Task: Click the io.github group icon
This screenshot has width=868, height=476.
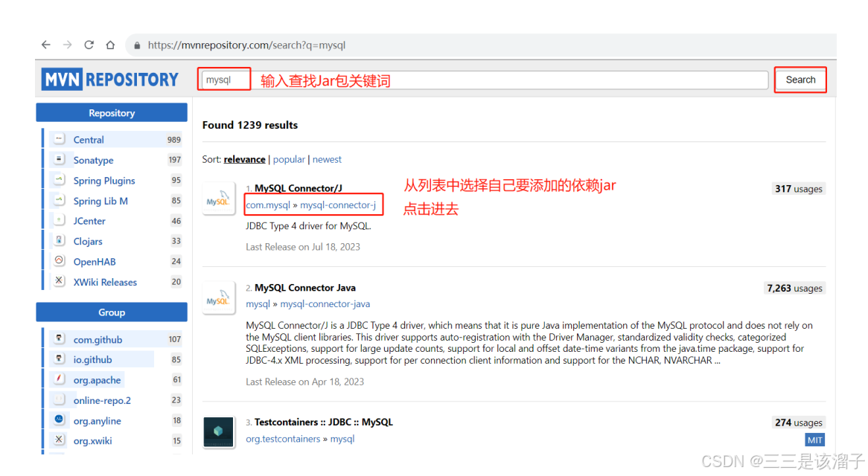Action: [60, 358]
